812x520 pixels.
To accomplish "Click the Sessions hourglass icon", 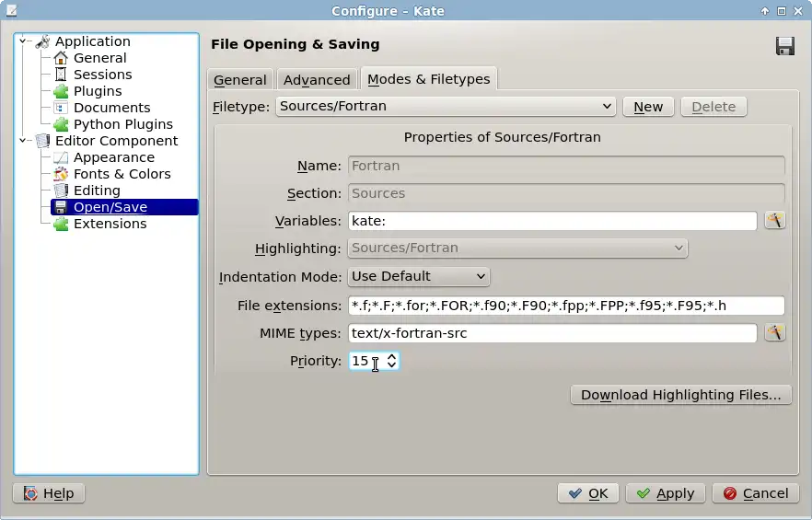I will point(61,75).
